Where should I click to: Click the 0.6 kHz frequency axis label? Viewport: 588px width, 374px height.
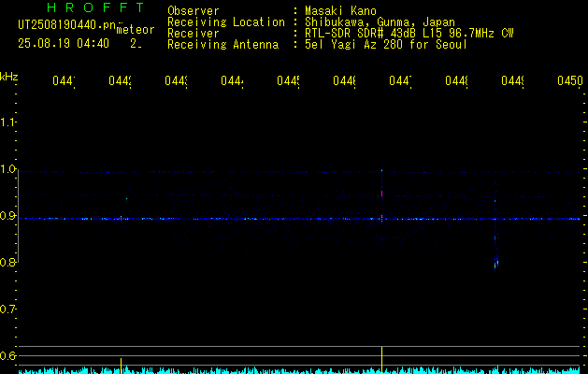7,355
